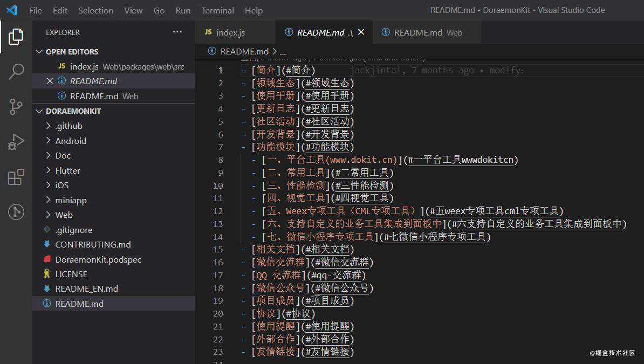The width and height of the screenshot is (644, 364).
Task: Open the Selection menu
Action: (95, 10)
